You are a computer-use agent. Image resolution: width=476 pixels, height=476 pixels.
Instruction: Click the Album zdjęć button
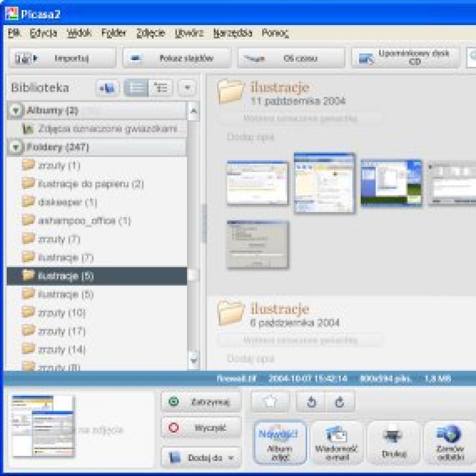(x=280, y=443)
